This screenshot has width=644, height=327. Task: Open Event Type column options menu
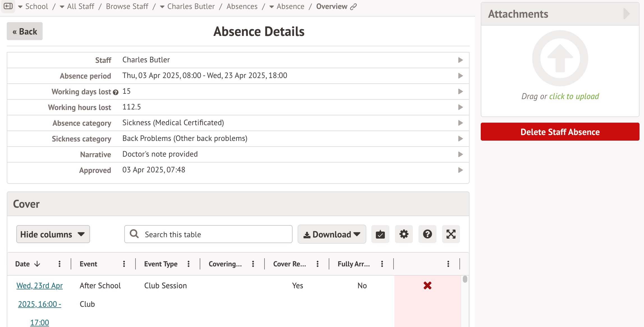[x=188, y=264]
